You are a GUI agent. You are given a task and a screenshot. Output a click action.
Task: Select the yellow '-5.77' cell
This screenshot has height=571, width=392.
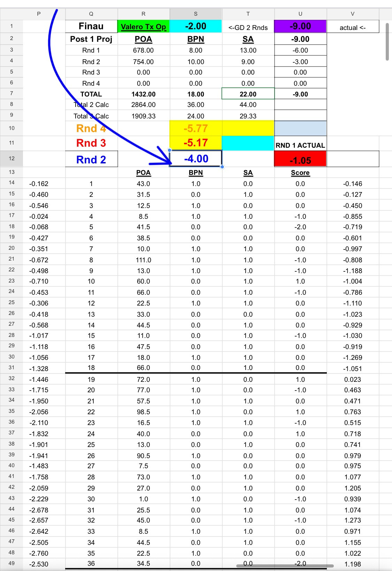tap(195, 129)
